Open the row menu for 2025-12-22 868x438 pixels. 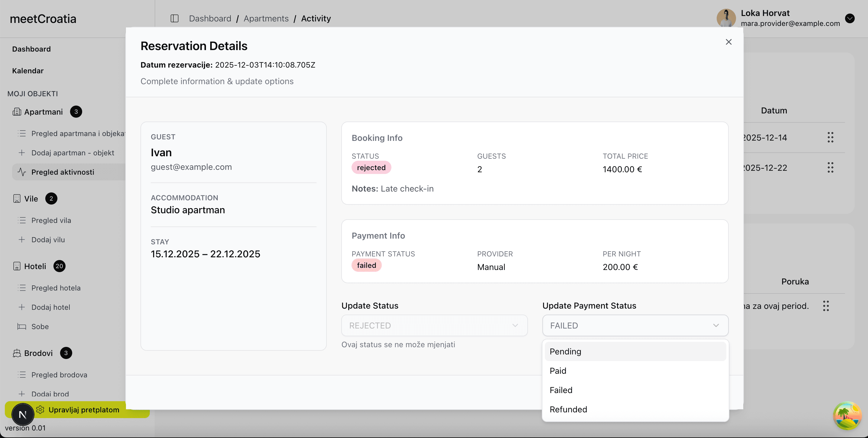click(x=830, y=168)
